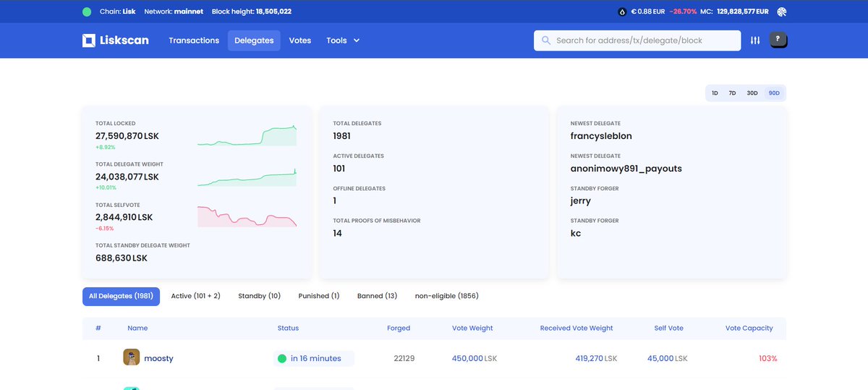Open standby forger kc
Screen dimensions: 868x390
(576, 233)
